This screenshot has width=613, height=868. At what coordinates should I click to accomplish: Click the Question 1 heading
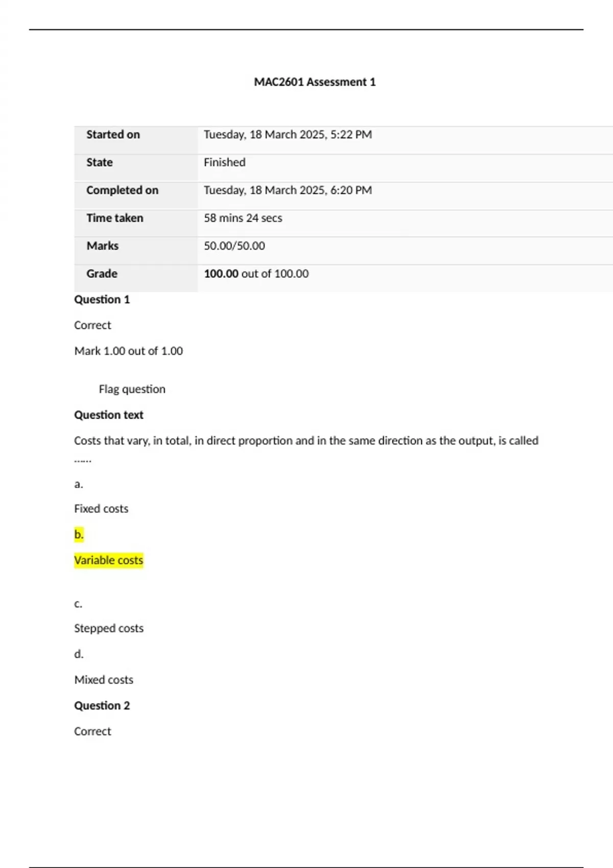(x=102, y=299)
